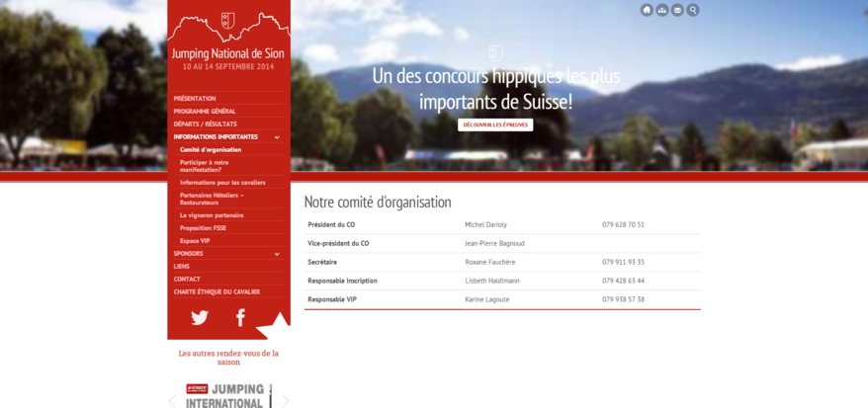The height and width of the screenshot is (408, 868).
Task: Click phone number 079 911 93 35
Action: click(624, 262)
